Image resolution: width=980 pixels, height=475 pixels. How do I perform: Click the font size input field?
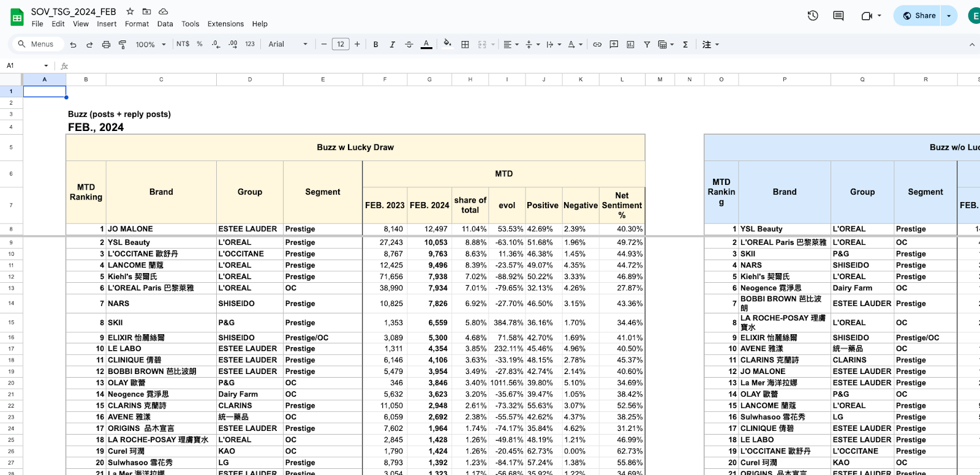(x=341, y=44)
